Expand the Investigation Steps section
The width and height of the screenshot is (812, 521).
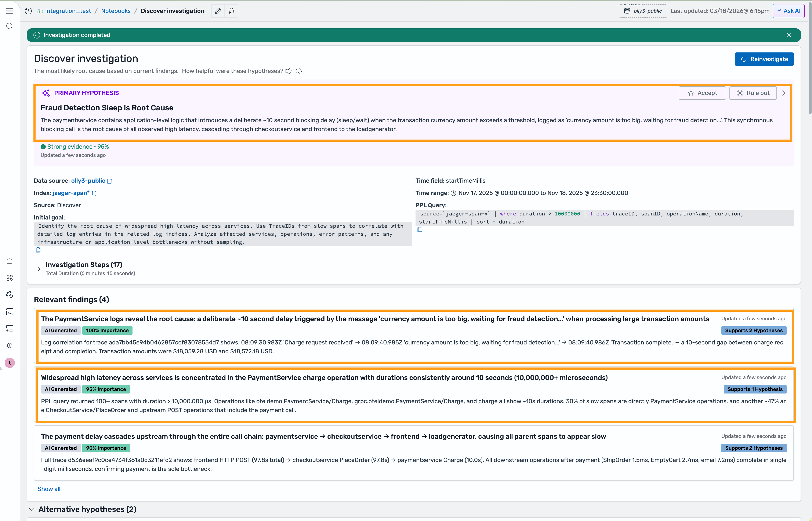39,268
